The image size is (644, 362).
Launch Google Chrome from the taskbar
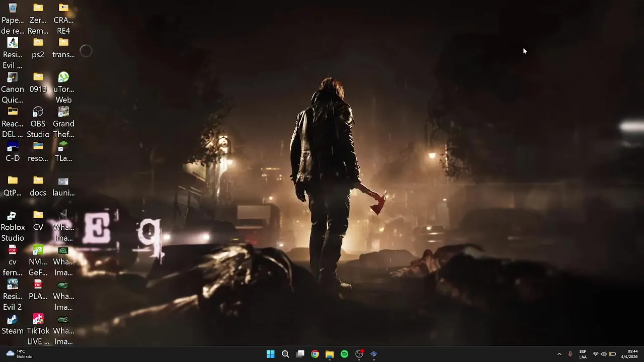click(315, 354)
